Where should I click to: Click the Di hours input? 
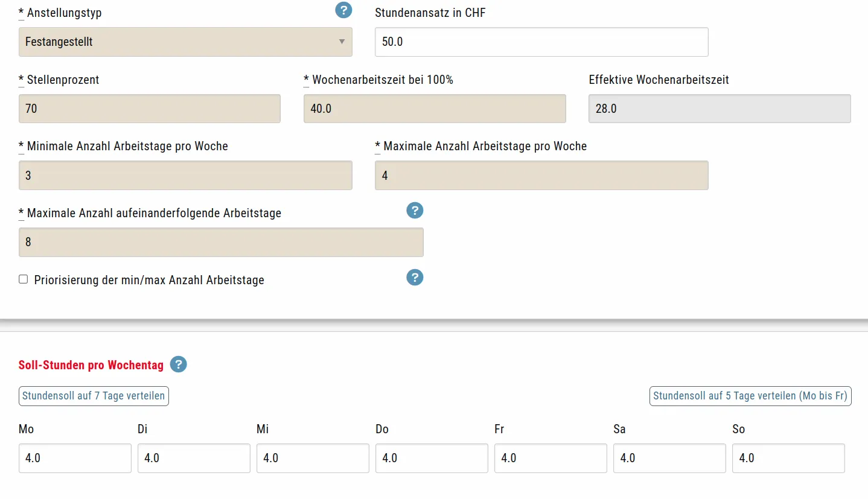pyautogui.click(x=194, y=458)
